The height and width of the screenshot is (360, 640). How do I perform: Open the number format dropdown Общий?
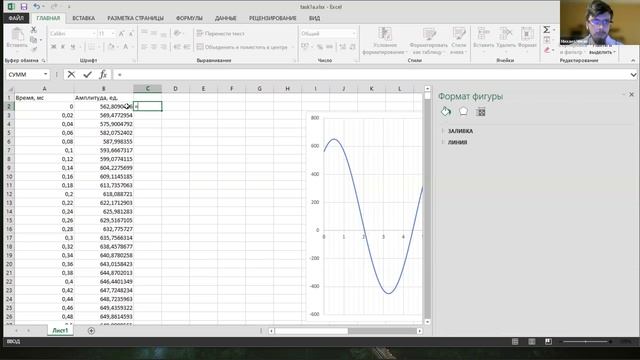pos(353,33)
